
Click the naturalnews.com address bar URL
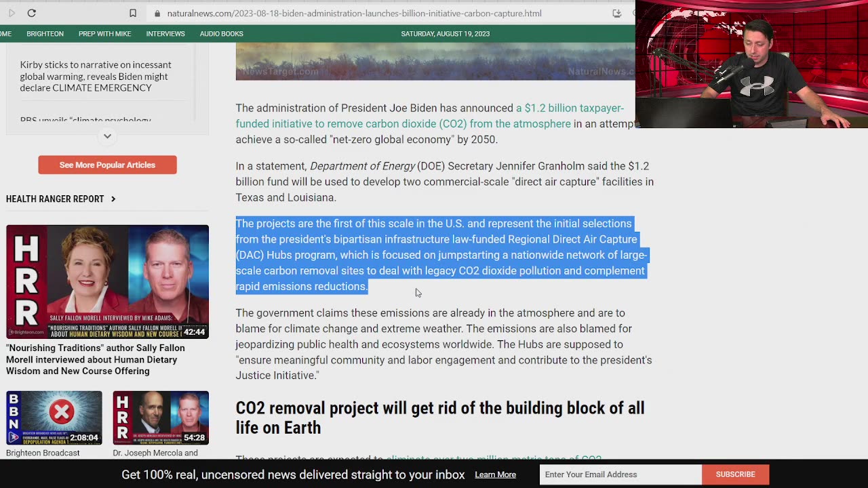(x=354, y=14)
